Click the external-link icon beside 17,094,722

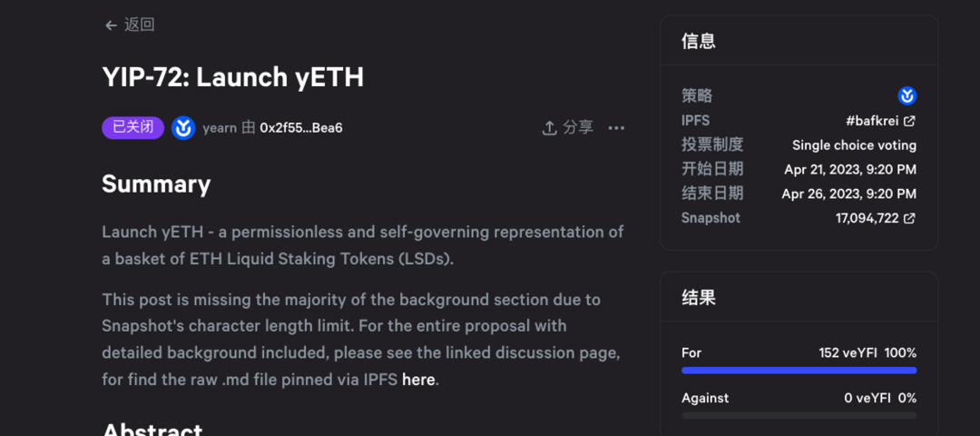[x=909, y=218]
